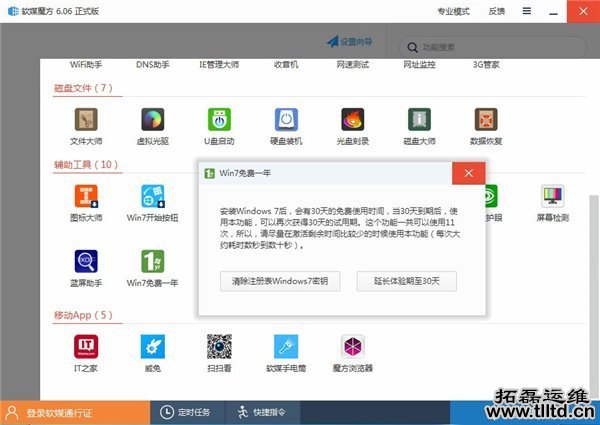Open the 收音机 radio entry
Screen dimensions: 600x425
(286, 65)
